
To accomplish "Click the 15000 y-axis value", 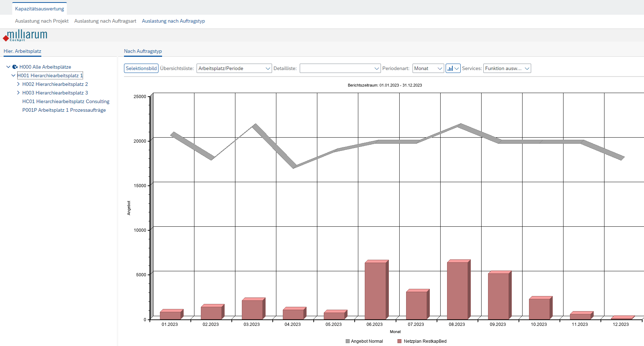I will coord(140,186).
